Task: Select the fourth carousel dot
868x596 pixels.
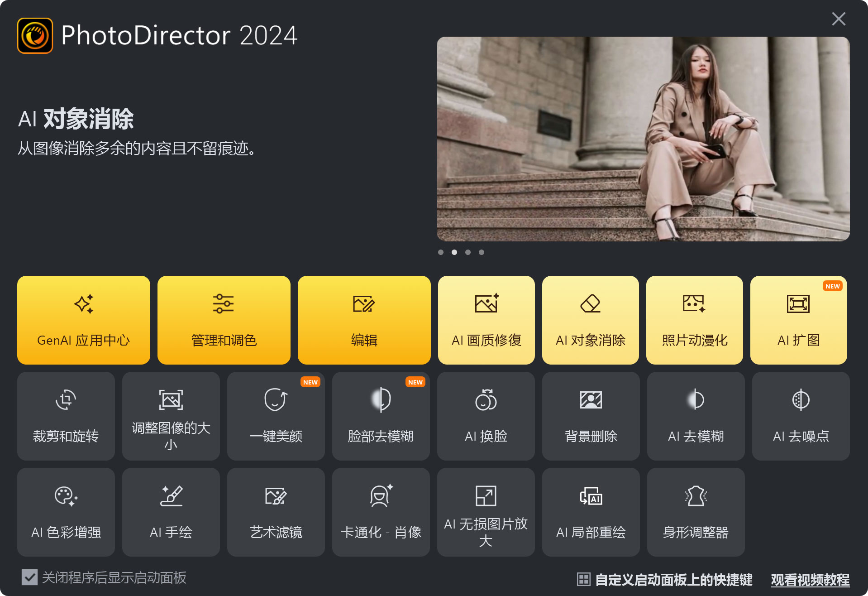Action: pyautogui.click(x=482, y=252)
